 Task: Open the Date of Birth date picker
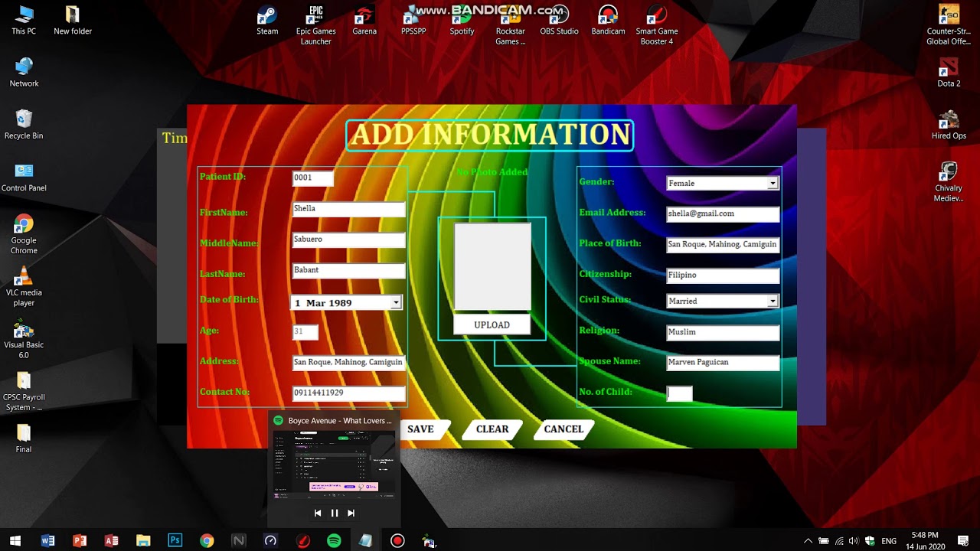click(x=396, y=302)
